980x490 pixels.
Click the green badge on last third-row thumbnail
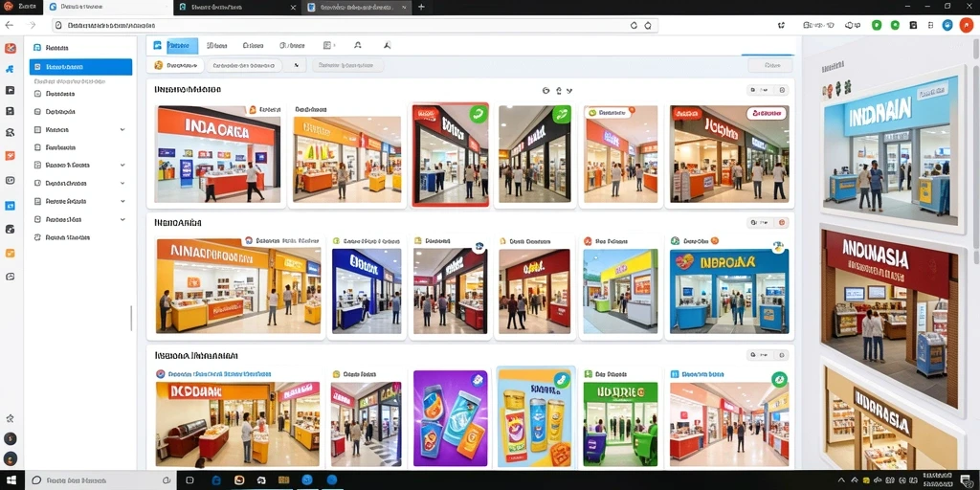tap(779, 379)
